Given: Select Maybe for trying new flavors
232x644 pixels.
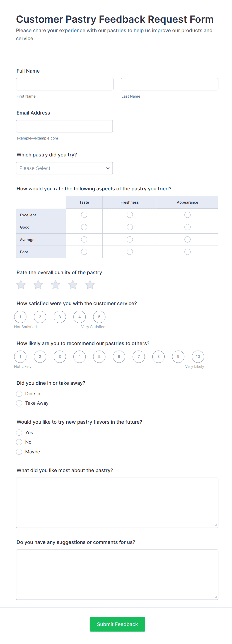Looking at the screenshot, I should pyautogui.click(x=19, y=452).
